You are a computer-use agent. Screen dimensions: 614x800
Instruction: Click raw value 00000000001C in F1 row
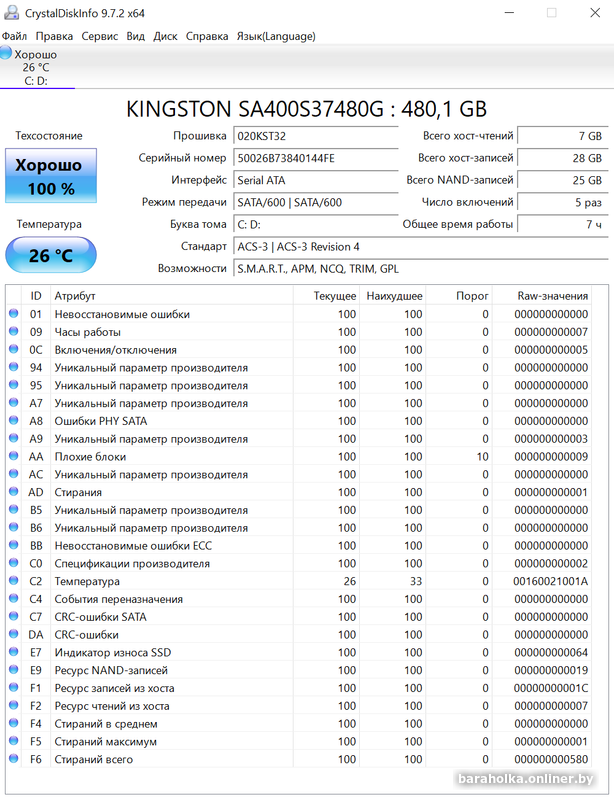pos(551,688)
